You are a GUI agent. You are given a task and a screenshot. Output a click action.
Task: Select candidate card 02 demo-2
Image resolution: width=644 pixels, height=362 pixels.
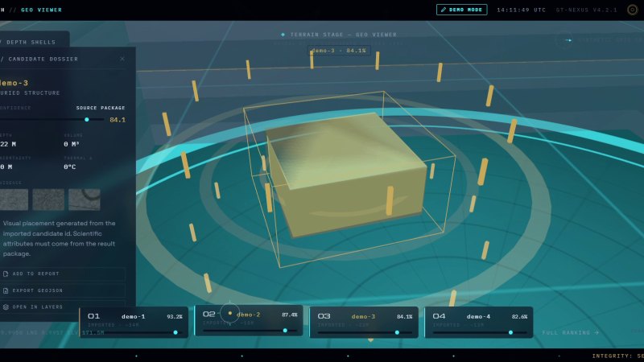[249, 320]
